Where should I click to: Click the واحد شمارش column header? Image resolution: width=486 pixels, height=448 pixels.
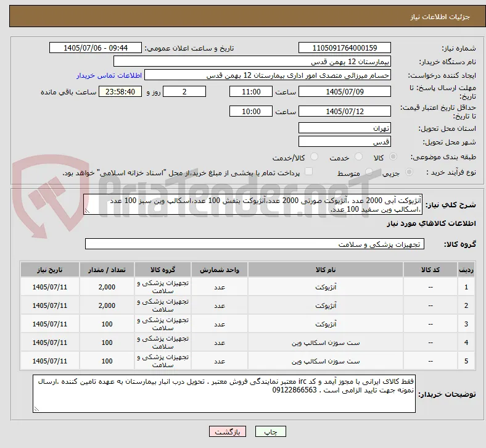220,270
